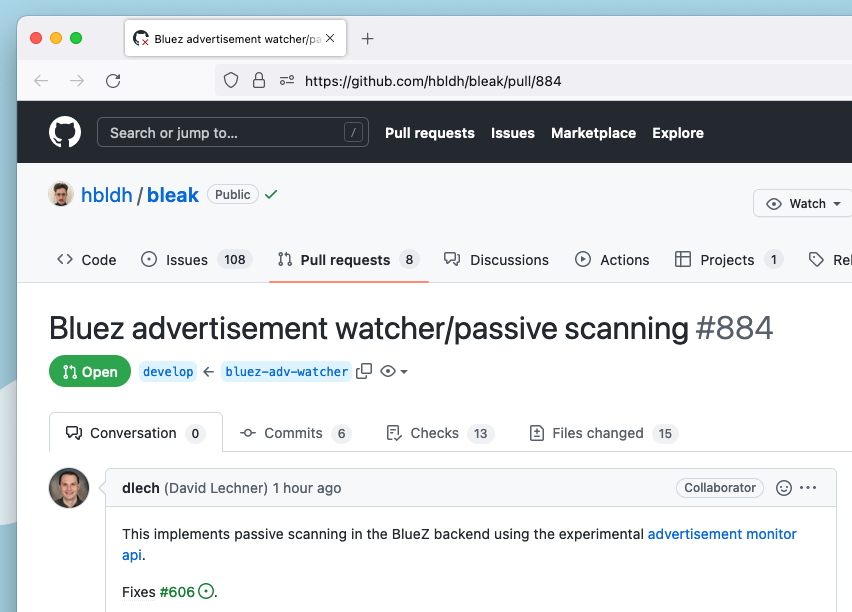Viewport: 852px width, 612px height.
Task: Open the GitHub home logo
Action: [x=65, y=132]
